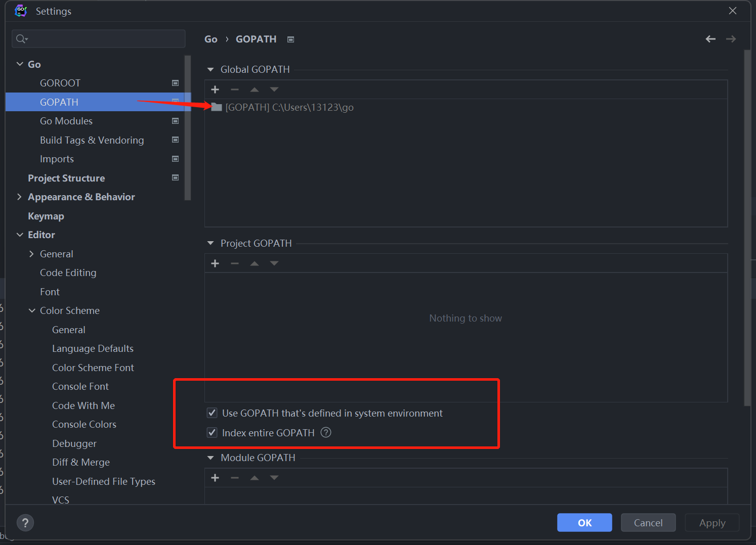
Task: Toggle Use GOPATH defined in system environment
Action: pyautogui.click(x=213, y=413)
